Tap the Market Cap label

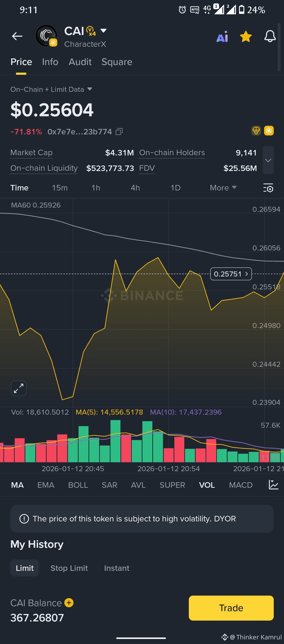pyautogui.click(x=31, y=153)
